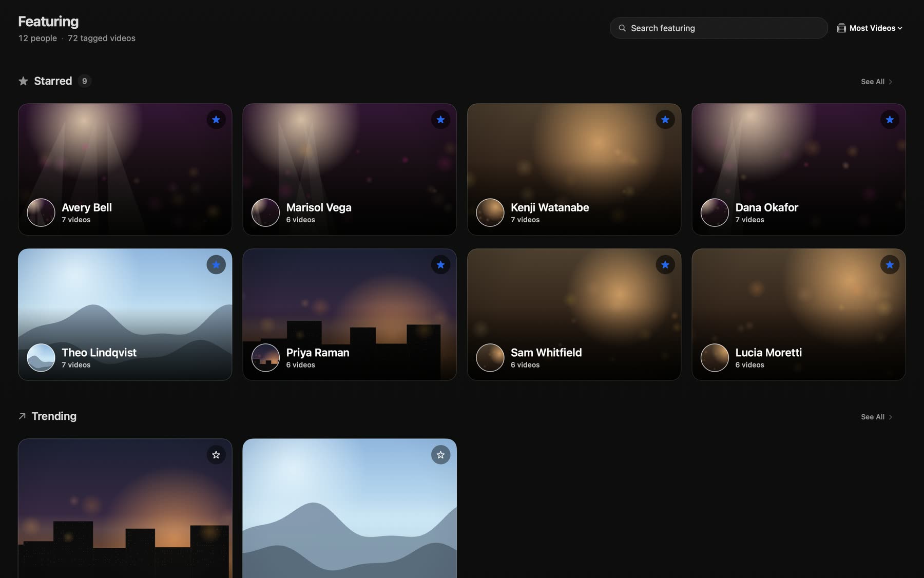The width and height of the screenshot is (924, 578).
Task: Click the Sam Whitfield name text
Action: pos(546,353)
